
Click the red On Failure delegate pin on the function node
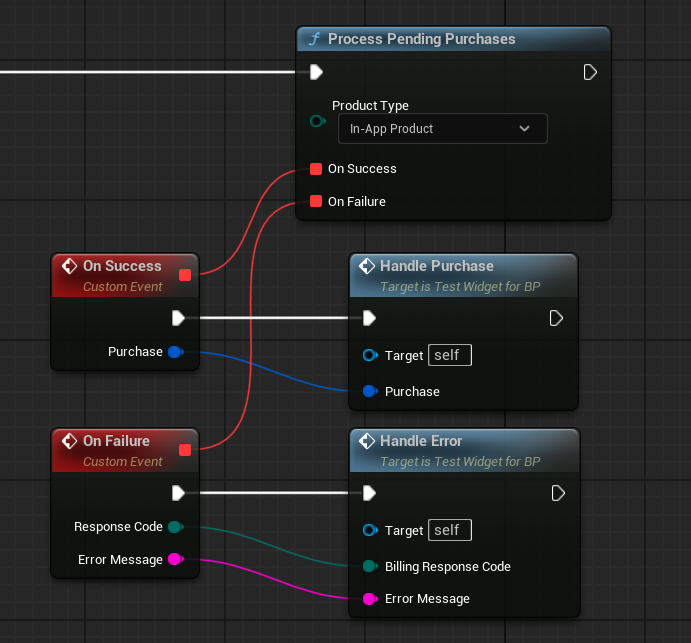tap(316, 202)
